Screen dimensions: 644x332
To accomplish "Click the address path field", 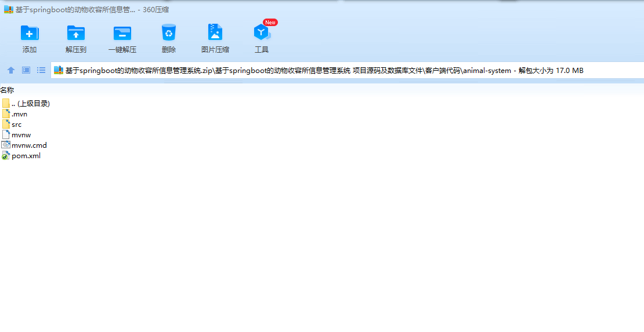I will click(347, 70).
